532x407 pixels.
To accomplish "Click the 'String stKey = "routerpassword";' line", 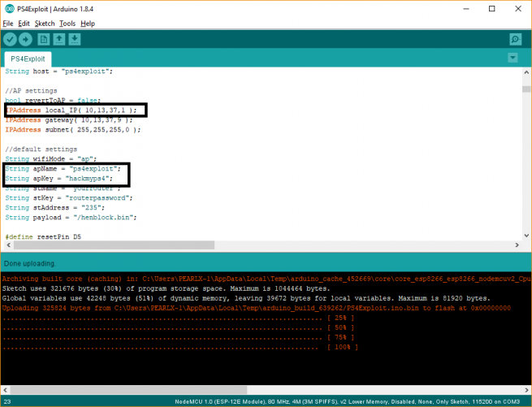I will pyautogui.click(x=69, y=198).
